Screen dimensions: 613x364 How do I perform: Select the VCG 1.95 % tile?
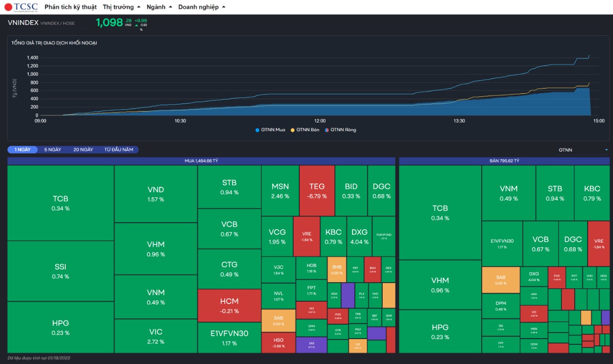(x=277, y=236)
